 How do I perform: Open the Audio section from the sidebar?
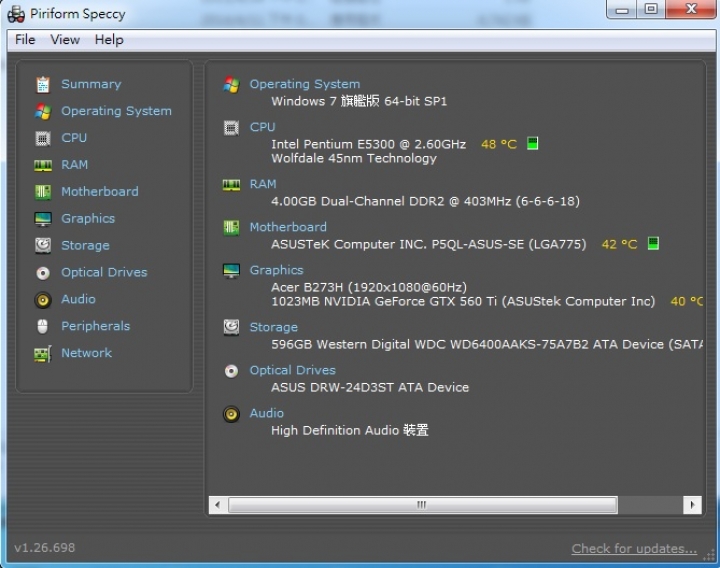tap(79, 299)
